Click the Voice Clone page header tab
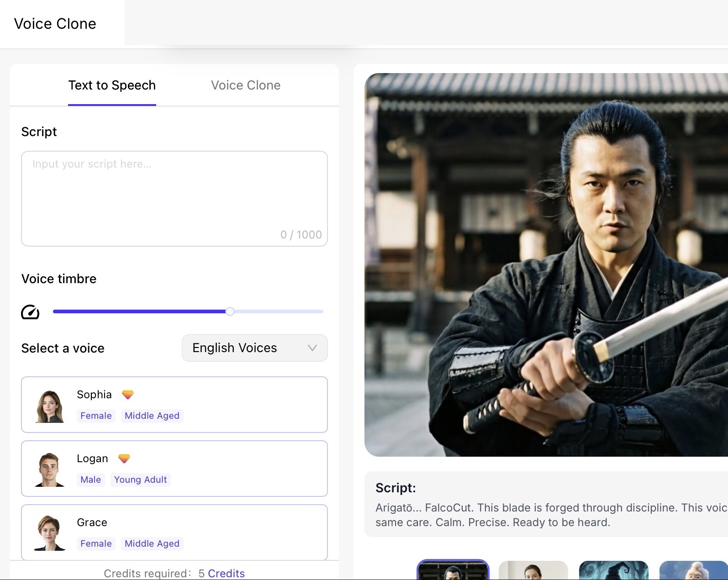This screenshot has width=728, height=580. click(x=55, y=24)
